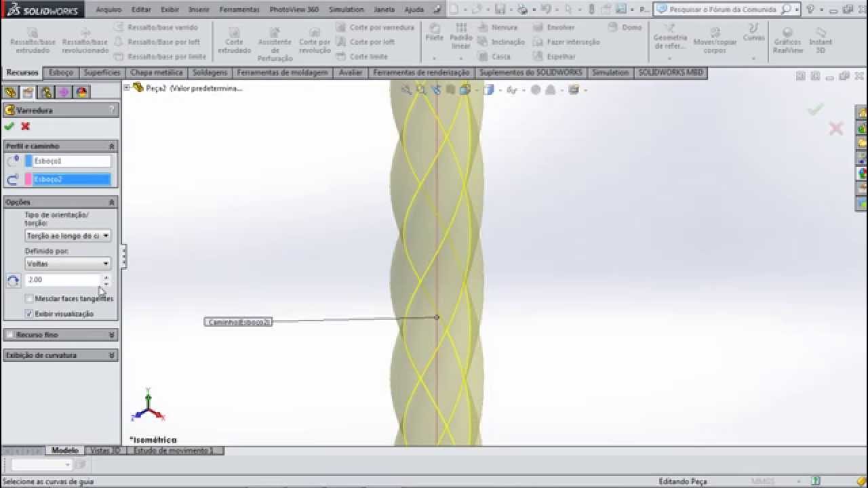The height and width of the screenshot is (488, 868).
Task: Open the Arquivo menu
Action: coord(108,9)
